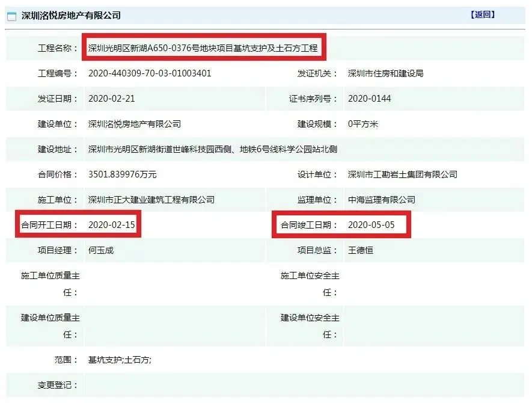The width and height of the screenshot is (532, 403).
Task: Click the label 项目经理：
Action: tap(58, 250)
